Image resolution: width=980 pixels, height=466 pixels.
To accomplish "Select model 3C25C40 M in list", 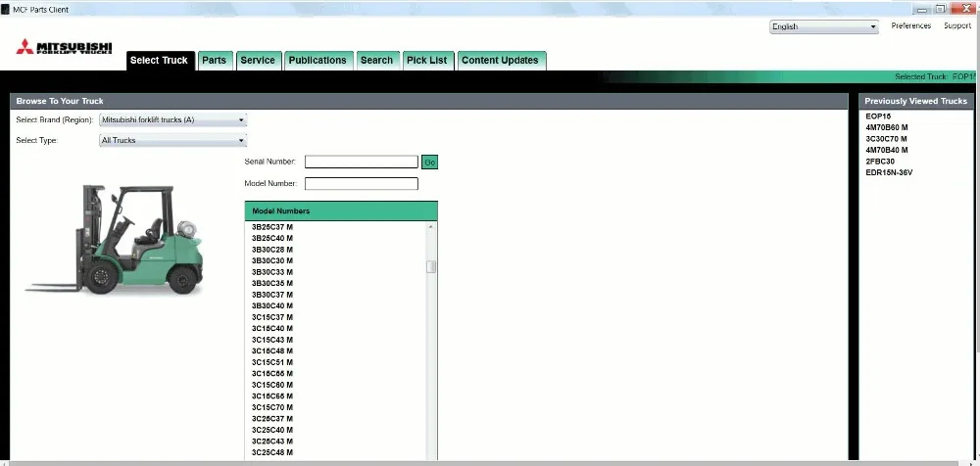I will point(272,429).
